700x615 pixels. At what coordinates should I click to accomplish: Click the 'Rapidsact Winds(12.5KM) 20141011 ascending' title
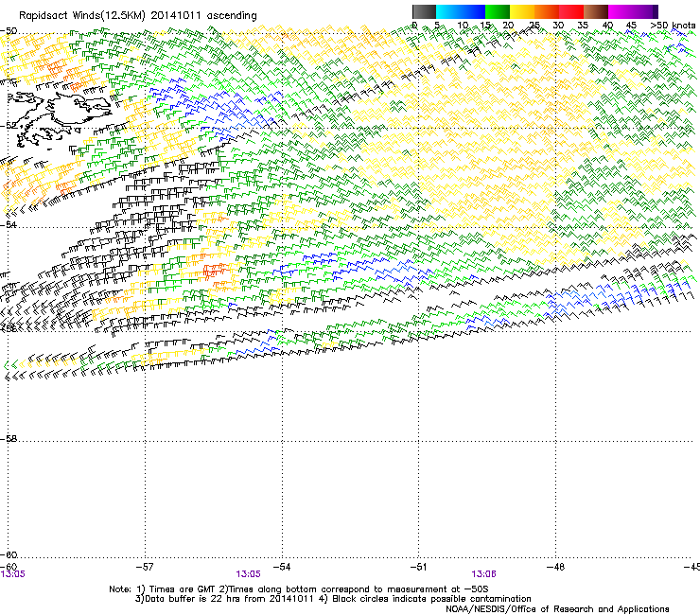coord(138,16)
